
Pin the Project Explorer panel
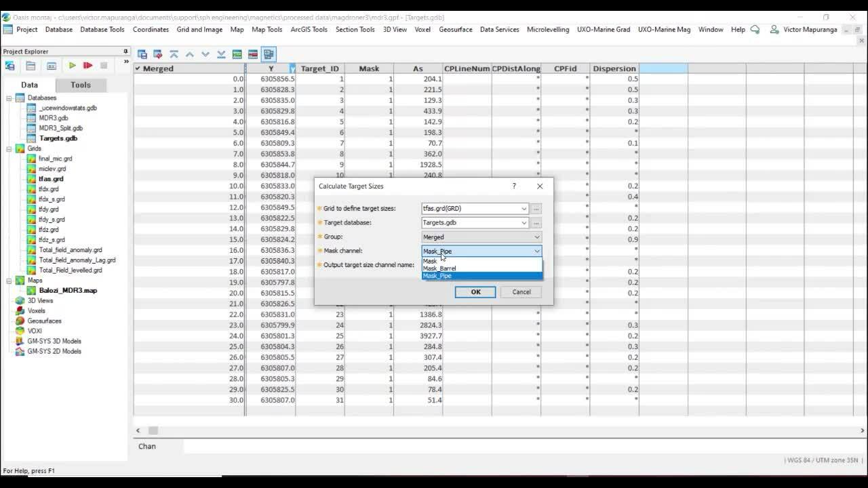coord(125,52)
